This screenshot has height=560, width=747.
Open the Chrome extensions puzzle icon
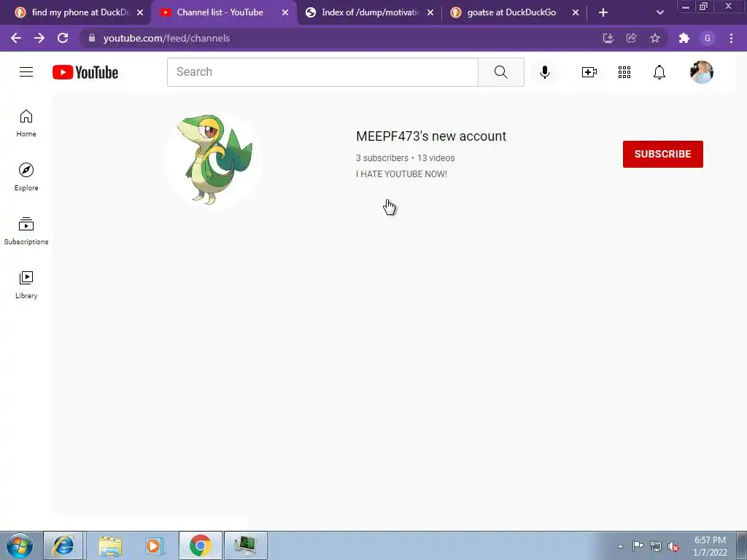point(684,38)
